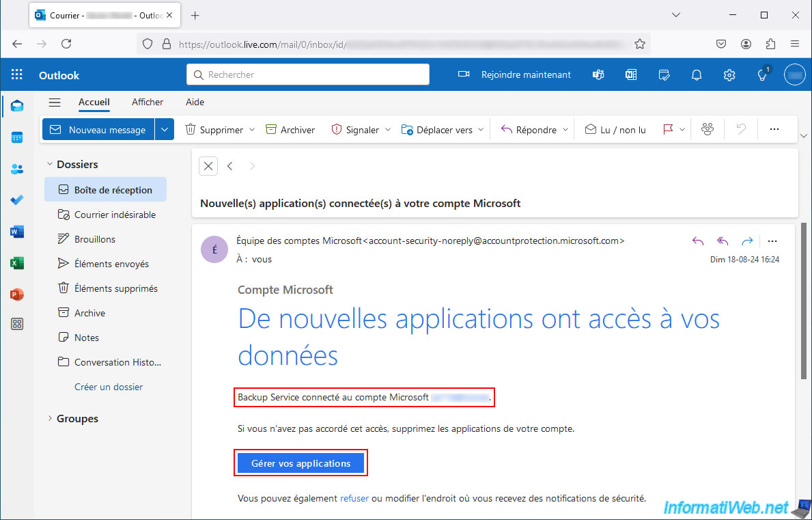Switch to the Afficher tab

point(148,102)
